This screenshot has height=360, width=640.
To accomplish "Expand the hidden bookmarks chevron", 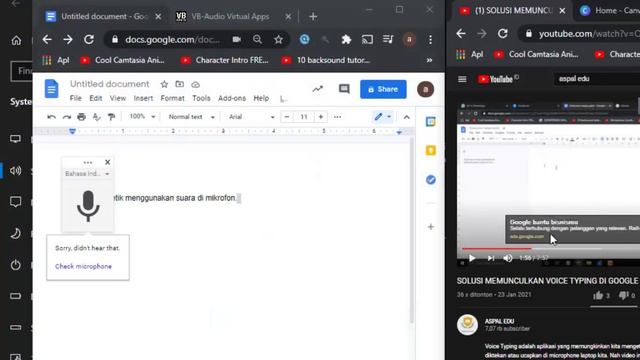I will point(429,60).
